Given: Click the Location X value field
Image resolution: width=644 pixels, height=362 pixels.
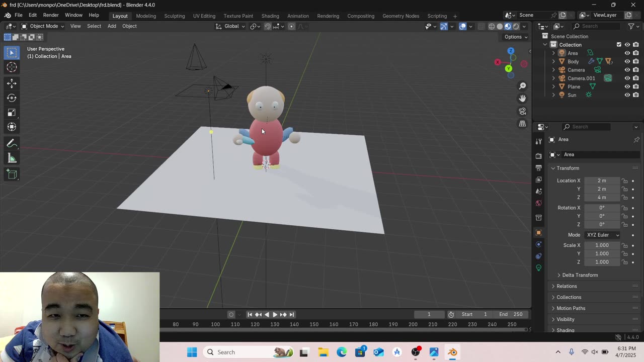Looking at the screenshot, I should point(602,180).
